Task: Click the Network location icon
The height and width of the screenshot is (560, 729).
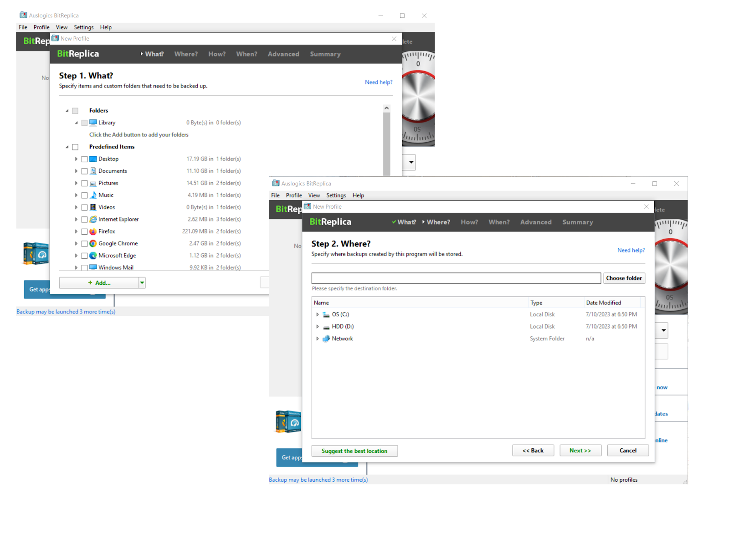Action: click(326, 339)
